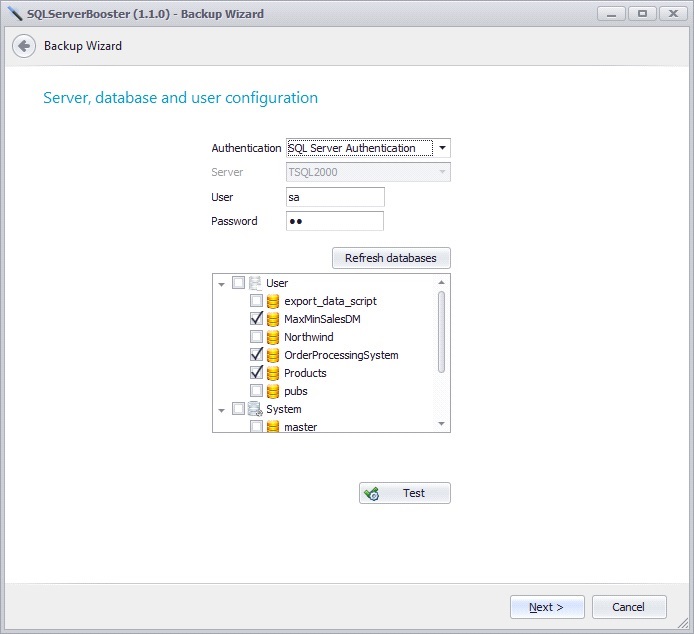The width and height of the screenshot is (694, 634).
Task: Open the disabled Server dropdown arrow
Action: (x=442, y=172)
